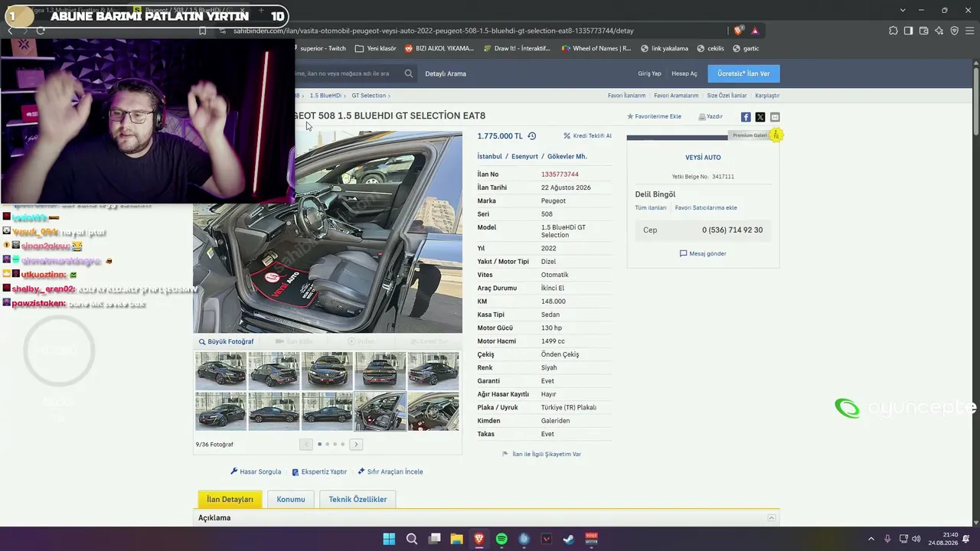The image size is (980, 551).
Task: Collapse the Açıklama section
Action: point(772,518)
